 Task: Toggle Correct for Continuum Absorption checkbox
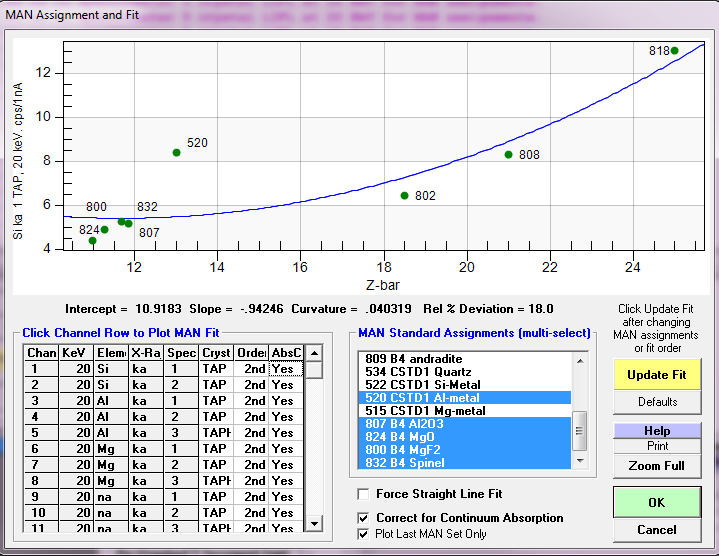coord(365,518)
